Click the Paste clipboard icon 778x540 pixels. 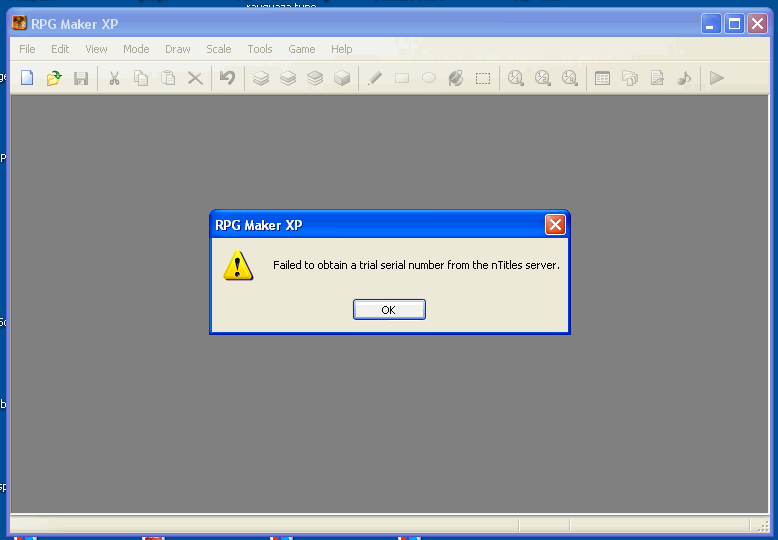[168, 78]
